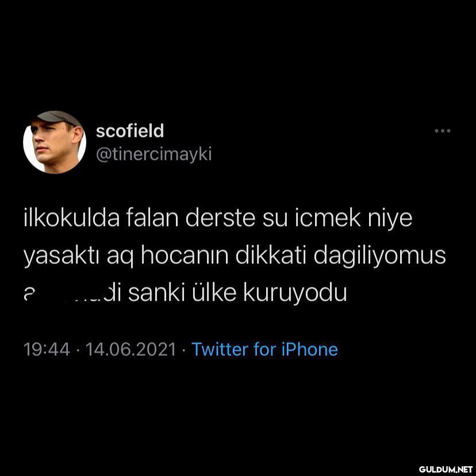The height and width of the screenshot is (476, 476).
Task: Click the @tinercimayki handle
Action: click(x=153, y=154)
